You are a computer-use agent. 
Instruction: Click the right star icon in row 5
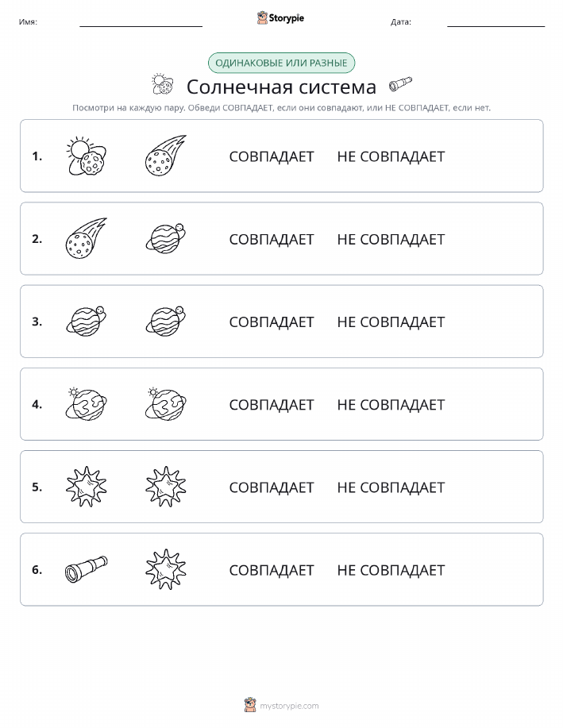166,487
